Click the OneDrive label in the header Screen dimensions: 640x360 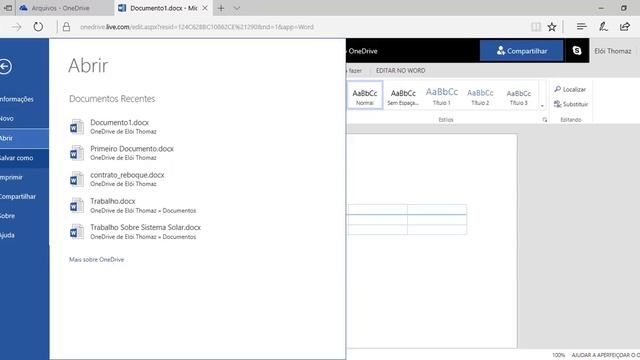click(x=363, y=51)
